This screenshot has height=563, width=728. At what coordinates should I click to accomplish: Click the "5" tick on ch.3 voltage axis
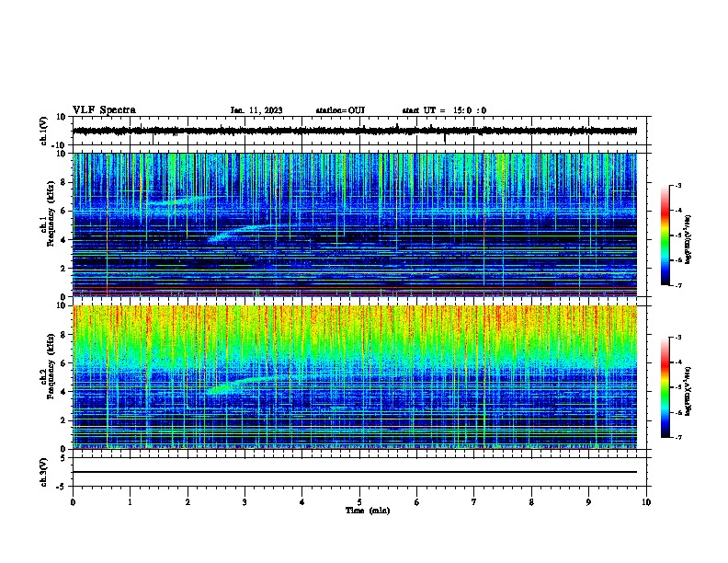[63, 458]
